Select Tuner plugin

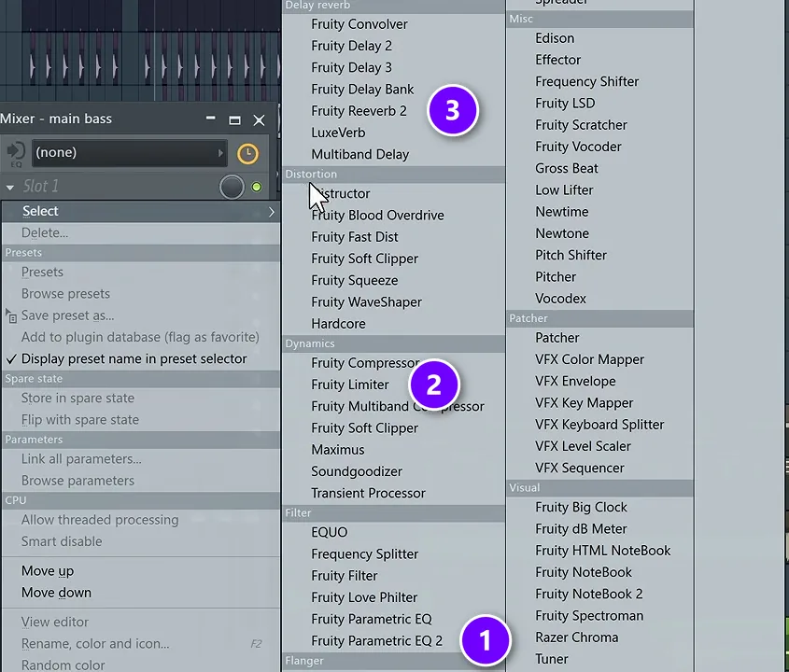point(552,659)
